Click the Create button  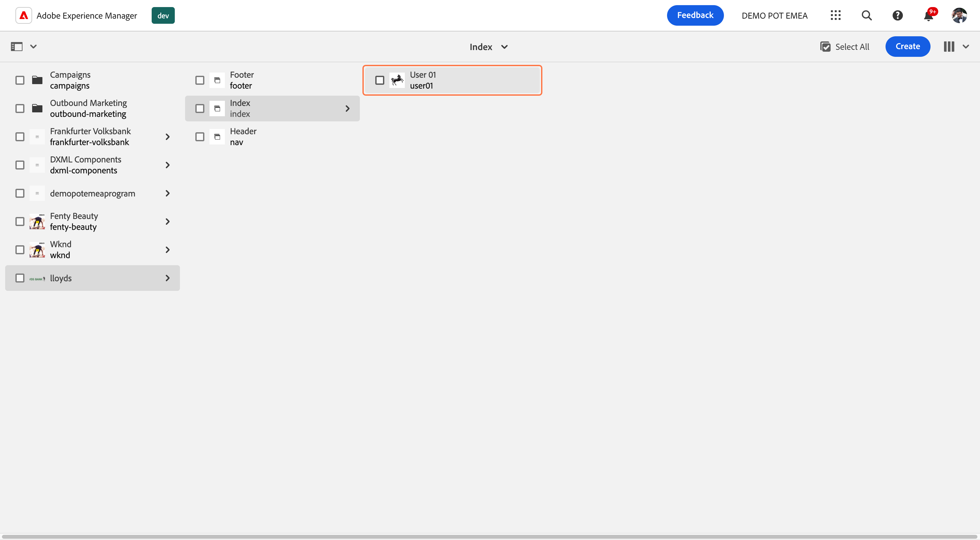pos(908,46)
